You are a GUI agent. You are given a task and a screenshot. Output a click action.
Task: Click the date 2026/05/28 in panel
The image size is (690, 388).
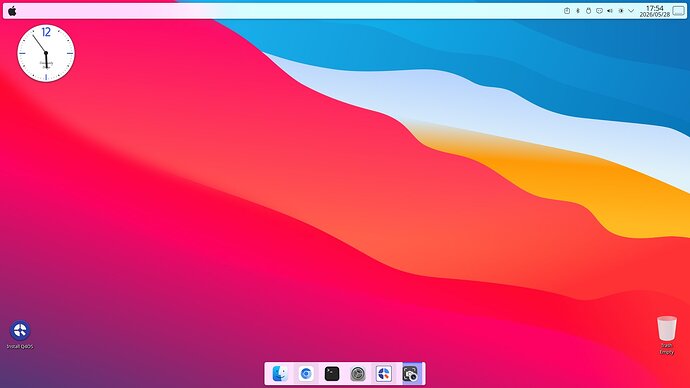point(655,15)
